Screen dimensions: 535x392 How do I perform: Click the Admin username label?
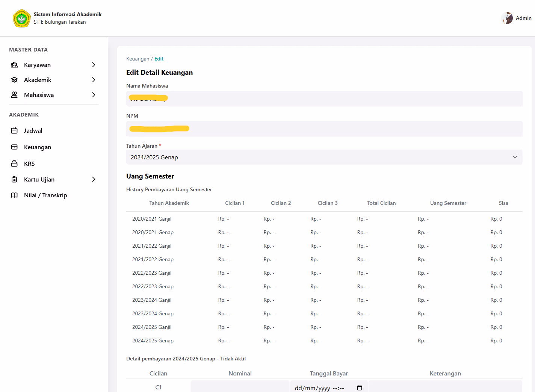(x=523, y=18)
